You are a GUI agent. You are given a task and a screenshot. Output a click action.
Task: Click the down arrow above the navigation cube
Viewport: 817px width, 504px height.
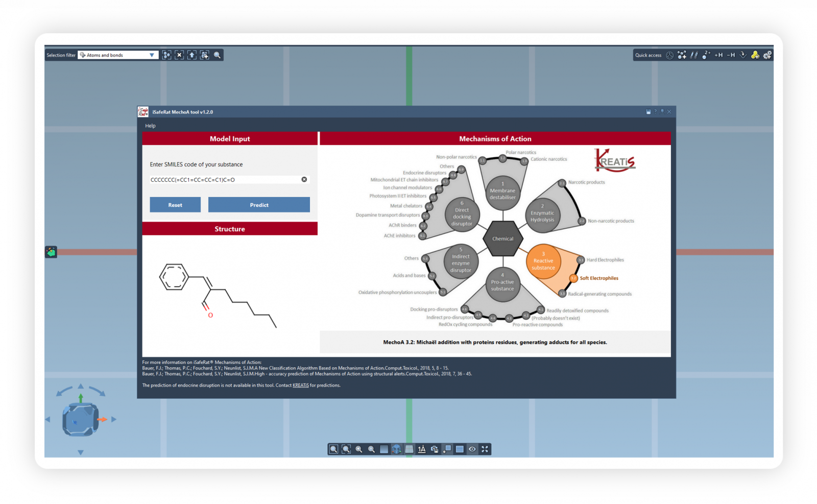pyautogui.click(x=81, y=452)
